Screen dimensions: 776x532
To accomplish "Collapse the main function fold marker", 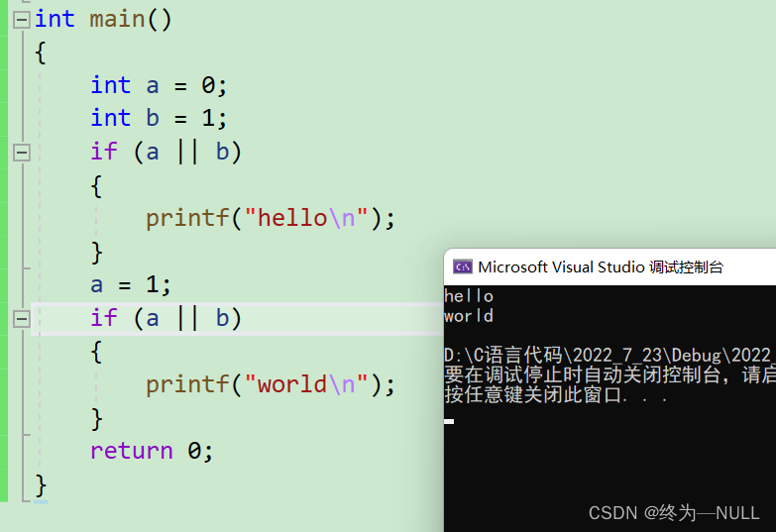I will pos(21,20).
